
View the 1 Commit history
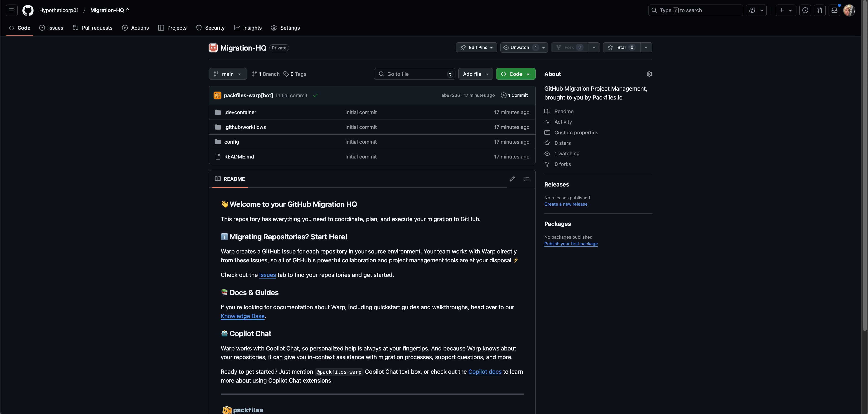(514, 96)
